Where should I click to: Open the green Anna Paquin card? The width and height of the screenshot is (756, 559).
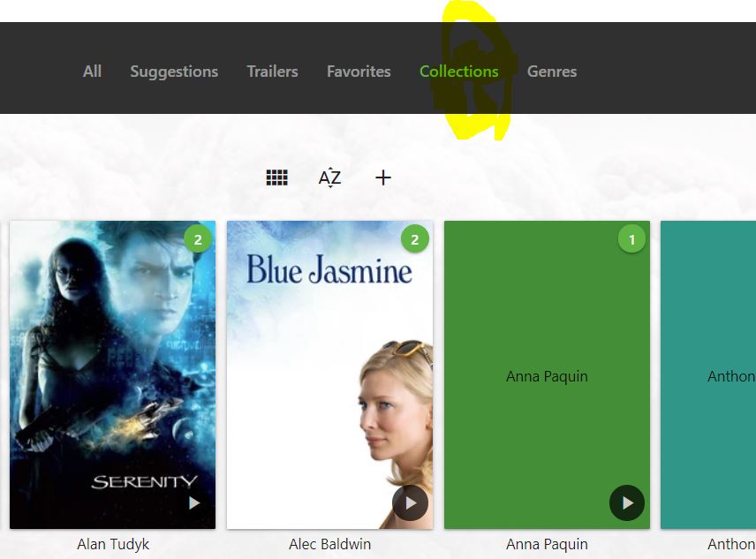point(547,375)
